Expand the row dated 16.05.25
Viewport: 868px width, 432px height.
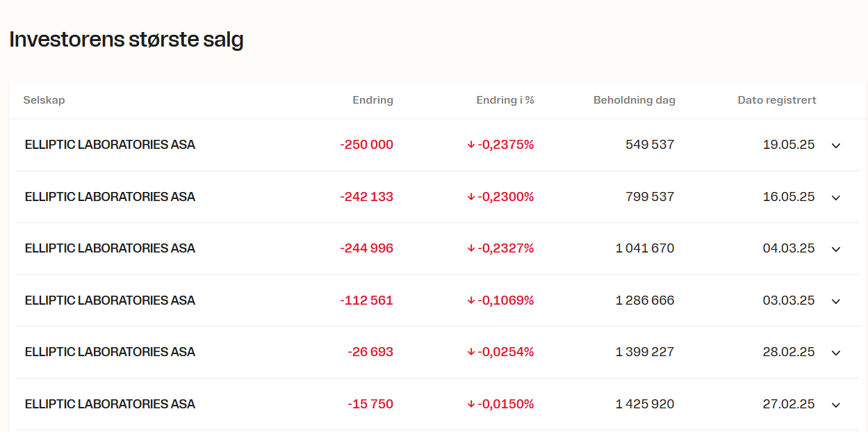click(836, 198)
